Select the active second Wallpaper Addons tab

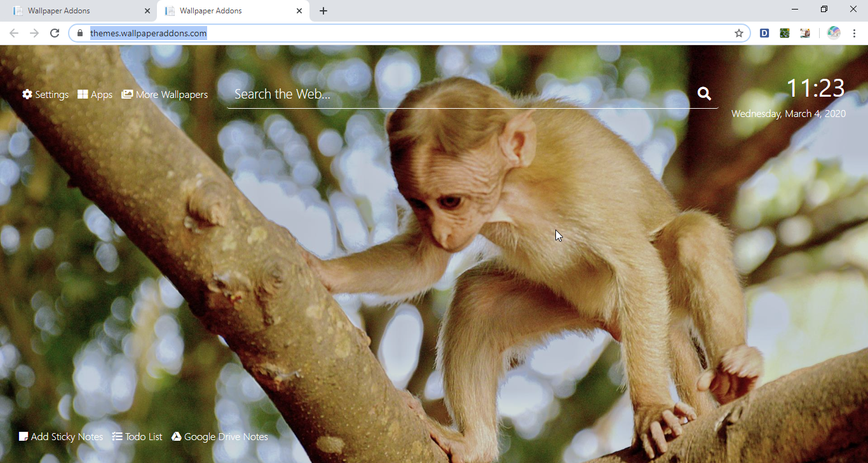233,11
